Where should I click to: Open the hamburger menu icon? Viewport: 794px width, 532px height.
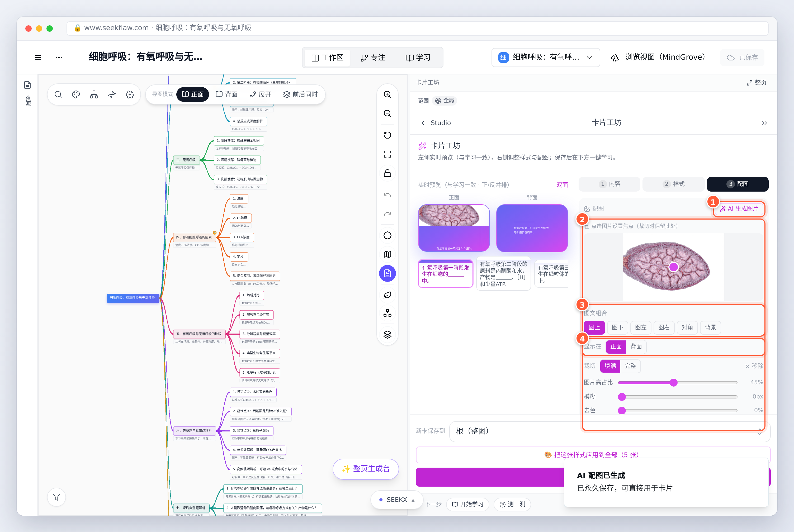[38, 57]
